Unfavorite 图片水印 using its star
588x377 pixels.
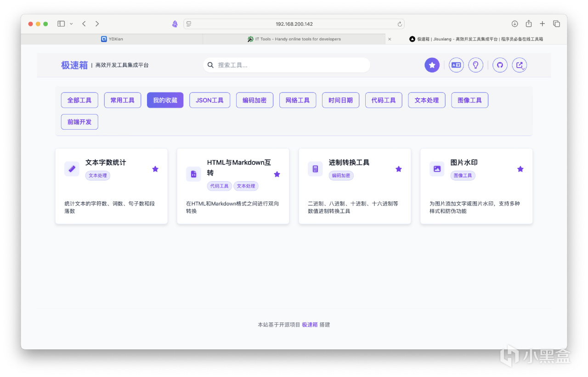[x=520, y=169]
